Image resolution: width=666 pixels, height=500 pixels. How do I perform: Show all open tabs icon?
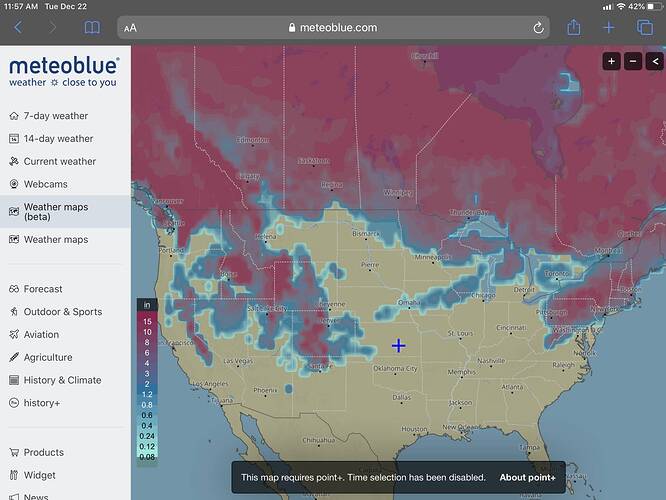645,28
